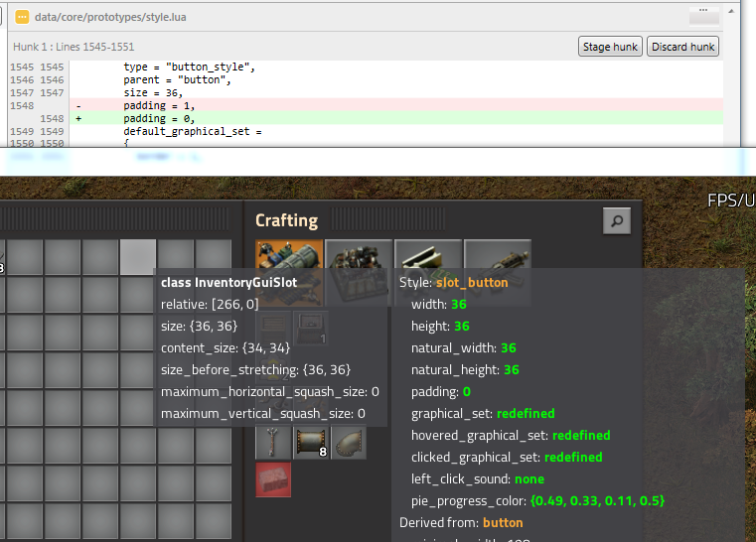
Task: Click the file path data/core/prototypes/style.lua
Action: click(110, 17)
